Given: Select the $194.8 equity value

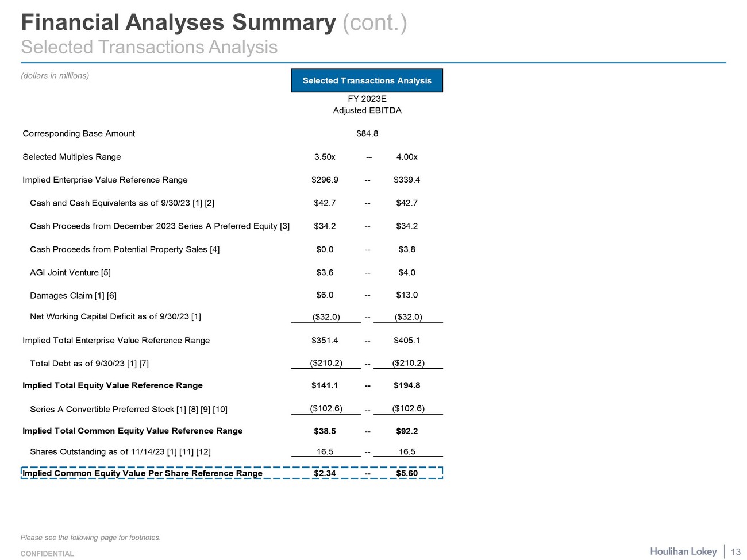Looking at the screenshot, I should [x=407, y=385].
